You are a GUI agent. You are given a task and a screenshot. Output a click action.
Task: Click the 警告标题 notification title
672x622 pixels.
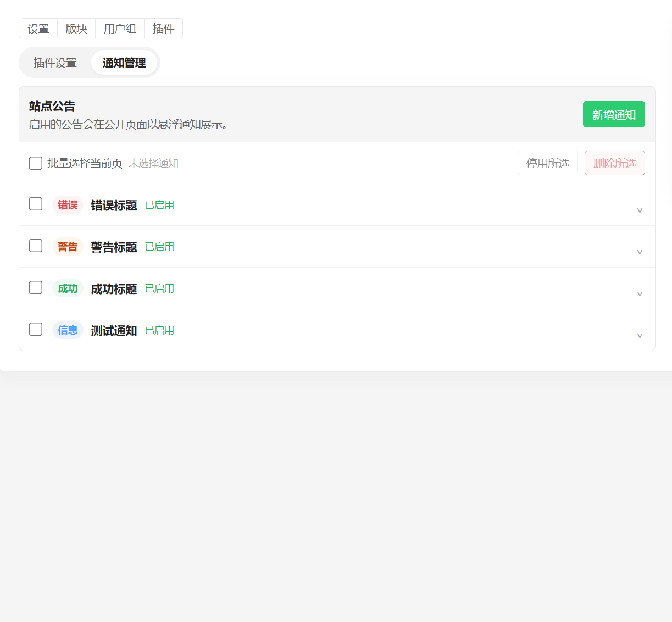click(x=114, y=247)
